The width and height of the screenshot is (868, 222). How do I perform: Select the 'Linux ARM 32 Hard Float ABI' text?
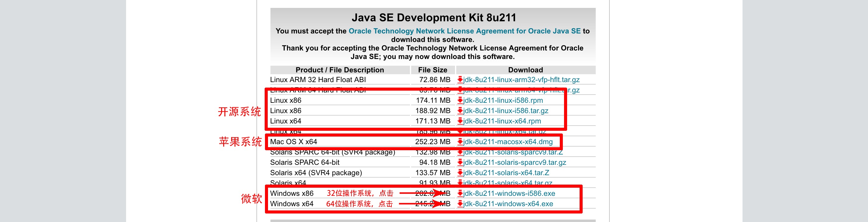pos(318,80)
